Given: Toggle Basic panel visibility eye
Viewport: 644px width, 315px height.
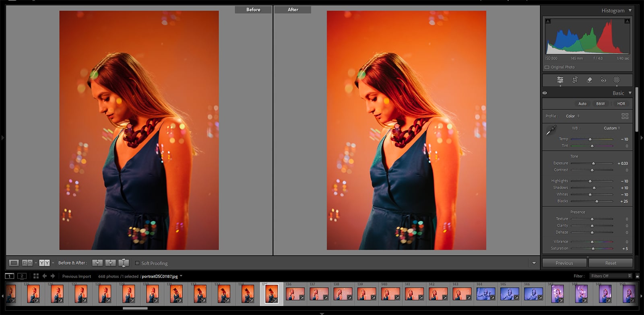Looking at the screenshot, I should click(x=545, y=93).
